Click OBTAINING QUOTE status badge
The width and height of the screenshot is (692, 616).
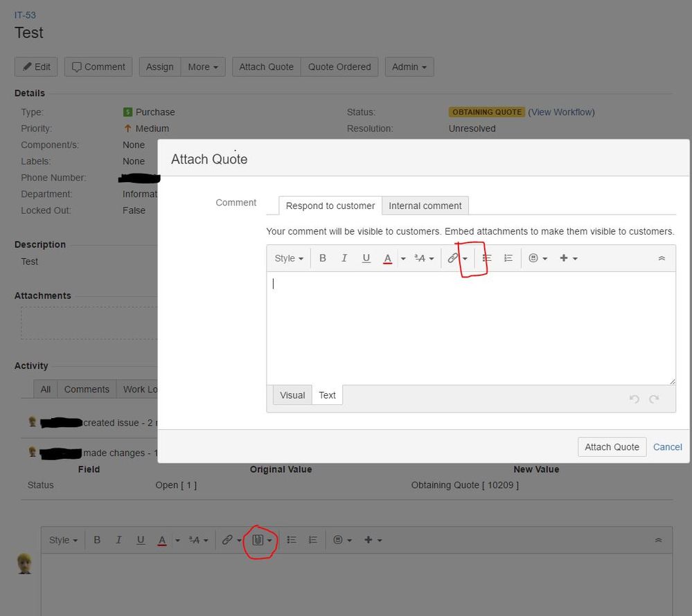(487, 112)
